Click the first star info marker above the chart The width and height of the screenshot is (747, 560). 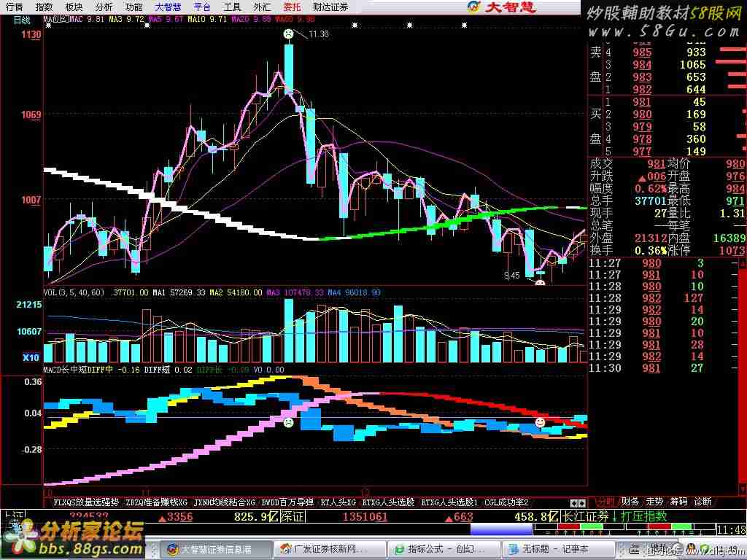[48, 26]
